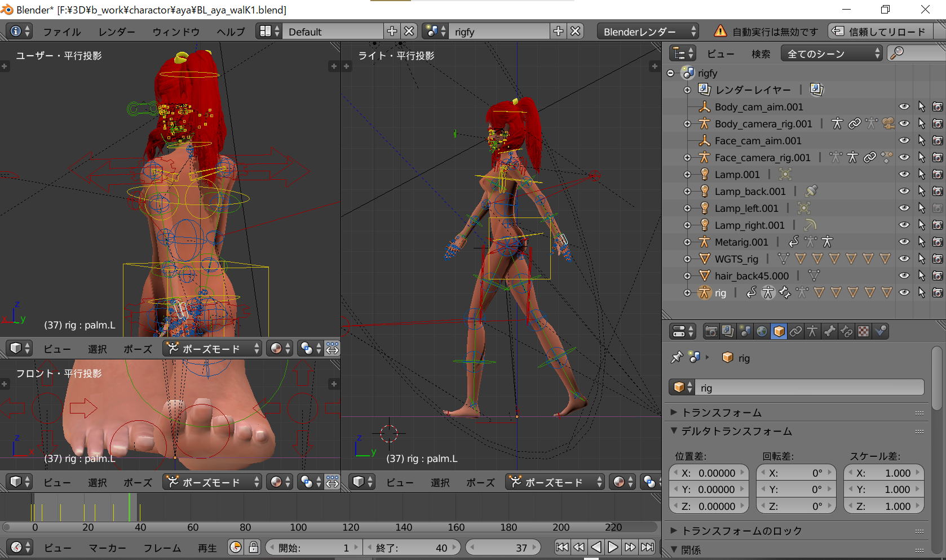Open the armature Data properties tab

click(812, 332)
